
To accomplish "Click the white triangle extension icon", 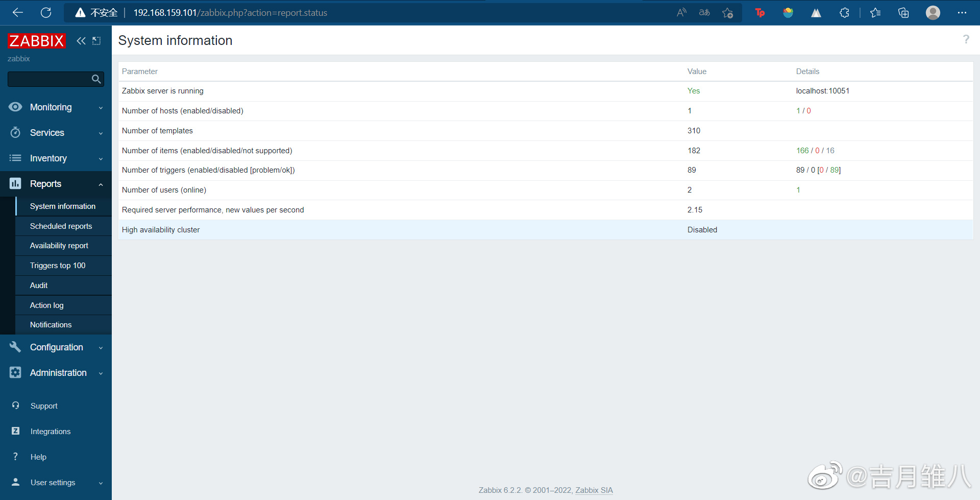I will (816, 13).
